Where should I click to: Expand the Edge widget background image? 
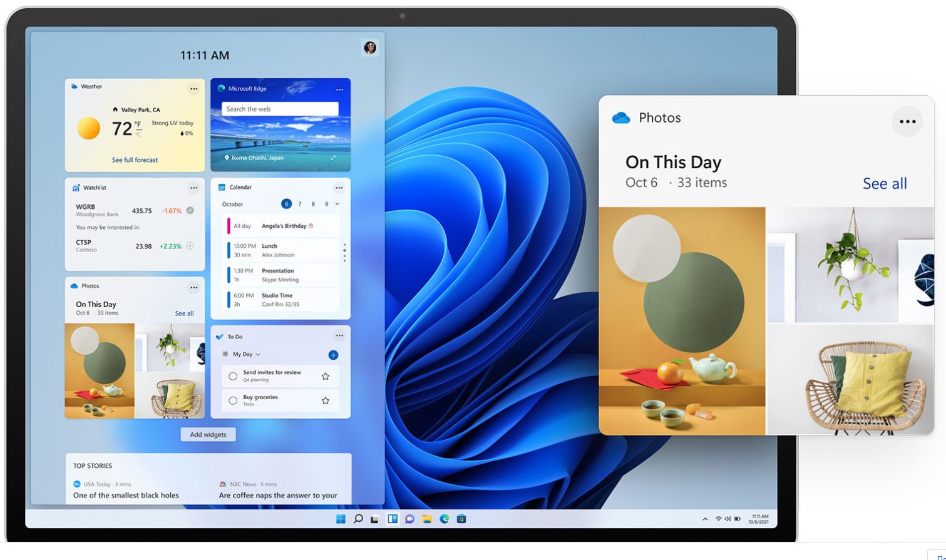(333, 158)
